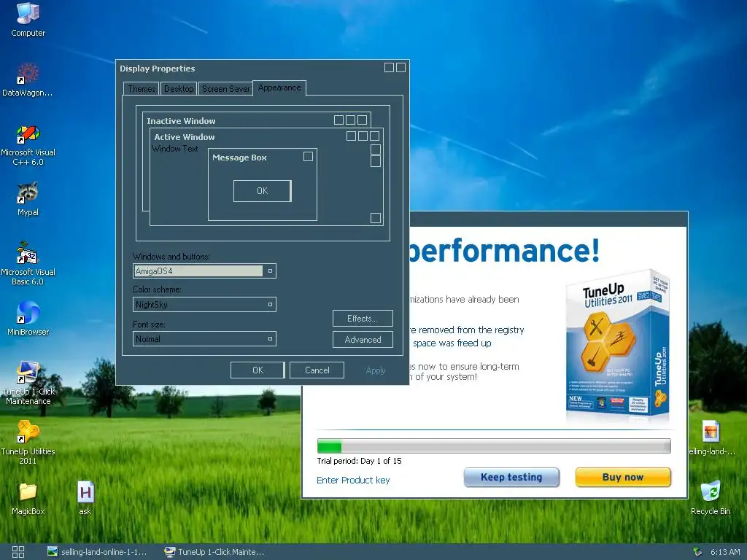Expand the Font size dropdown arrow
Image resolution: width=747 pixels, height=560 pixels.
270,338
